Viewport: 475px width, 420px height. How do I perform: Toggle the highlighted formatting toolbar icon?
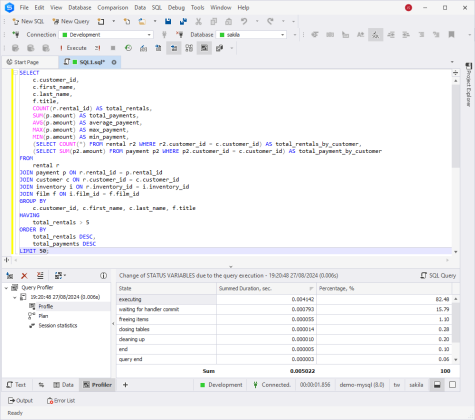(376, 35)
